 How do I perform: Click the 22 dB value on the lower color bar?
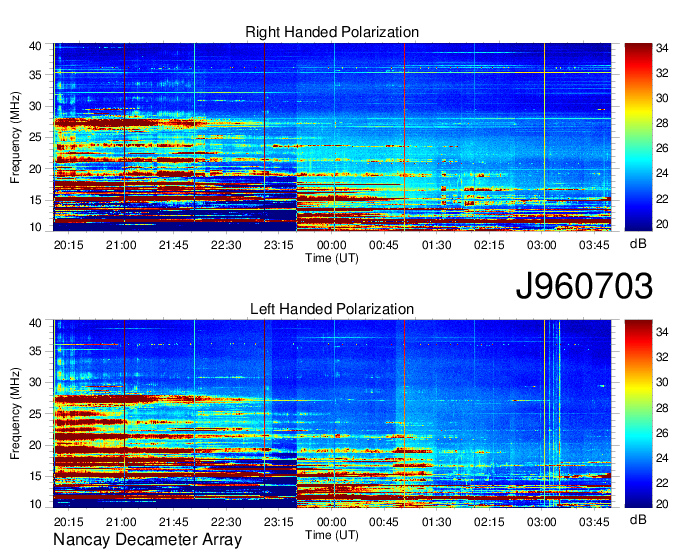[662, 483]
